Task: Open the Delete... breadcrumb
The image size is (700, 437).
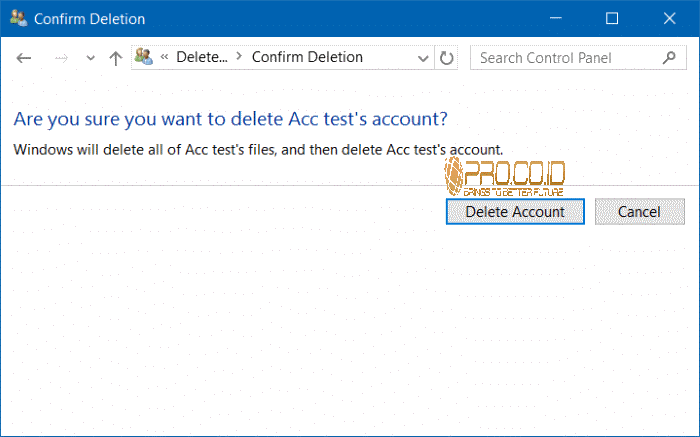Action: (202, 57)
